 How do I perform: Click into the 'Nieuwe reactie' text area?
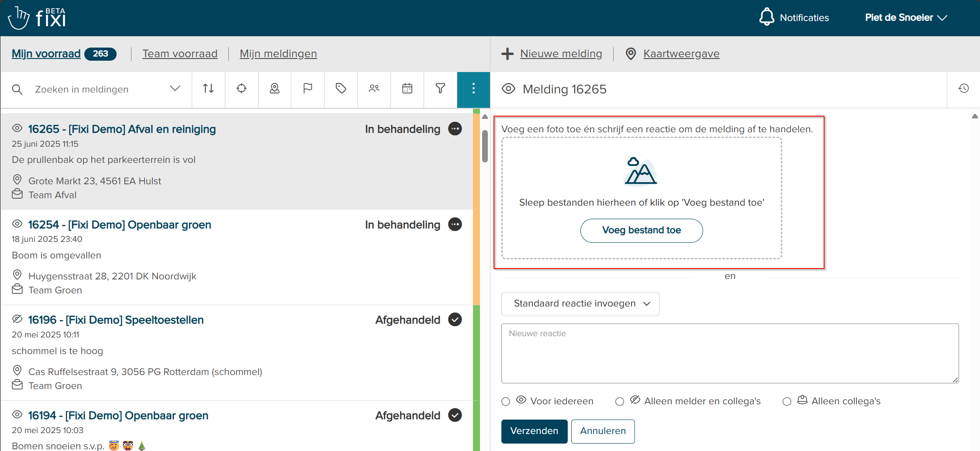click(x=730, y=354)
